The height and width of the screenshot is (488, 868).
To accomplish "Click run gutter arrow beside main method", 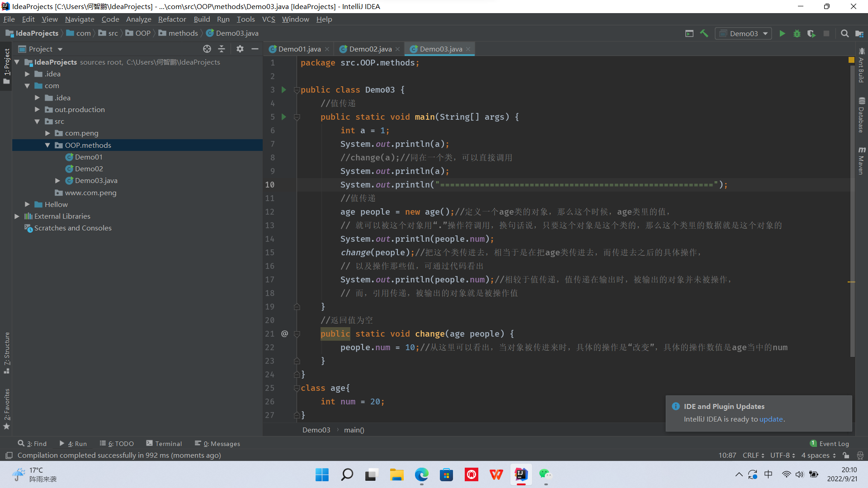I will [x=284, y=117].
